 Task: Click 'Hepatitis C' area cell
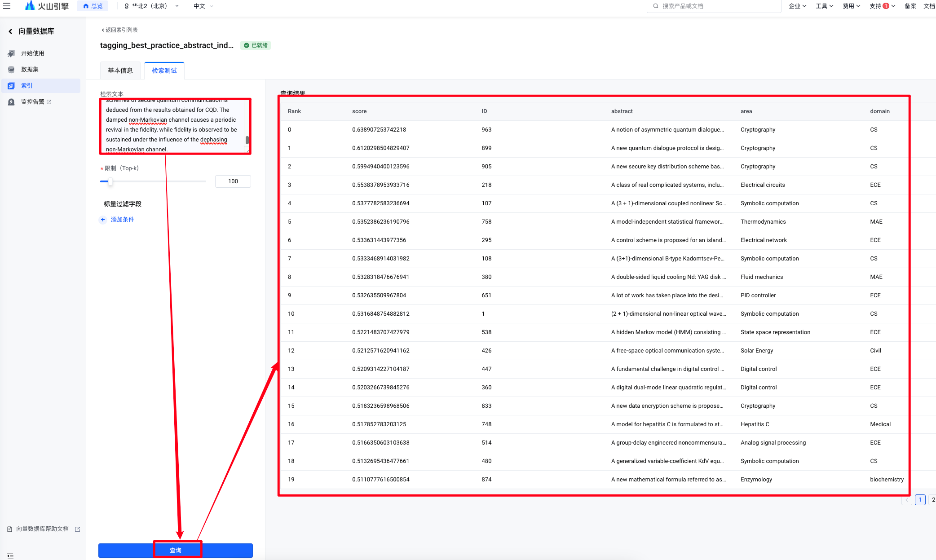pos(755,424)
